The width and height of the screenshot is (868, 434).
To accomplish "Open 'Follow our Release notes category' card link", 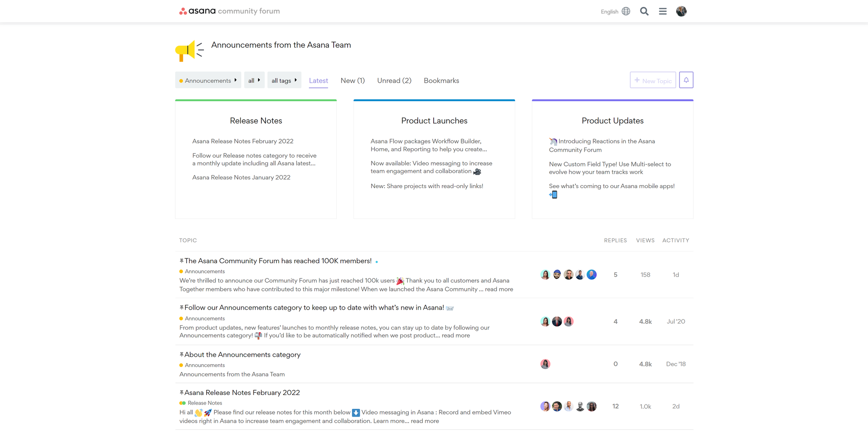I will click(254, 160).
